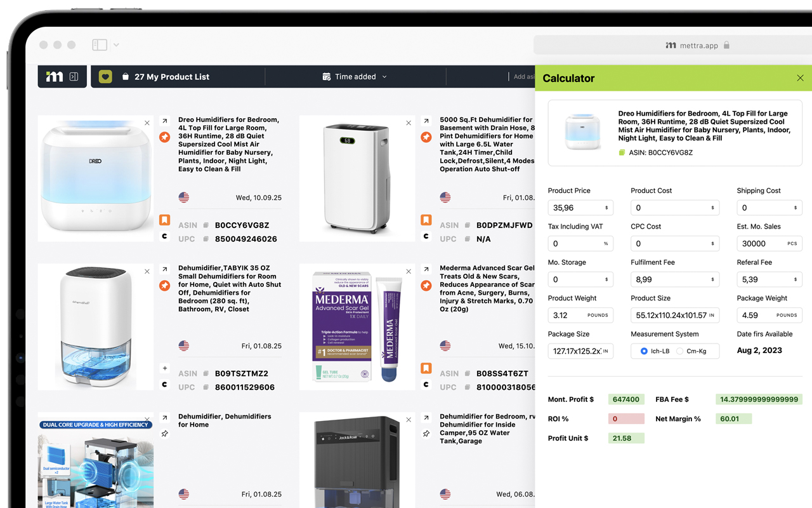Viewport: 812px width, 508px height.
Task: Unpin the Dreo Humidifiers product
Action: point(164,137)
